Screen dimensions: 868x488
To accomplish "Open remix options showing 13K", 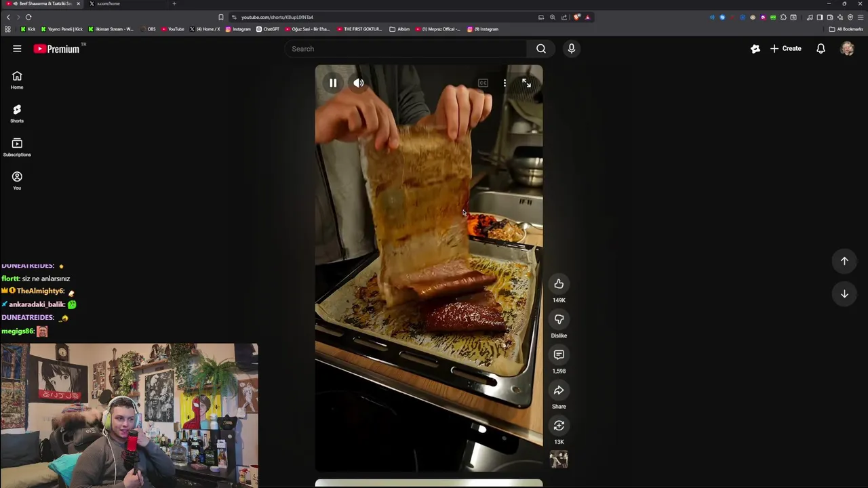I will (x=559, y=426).
